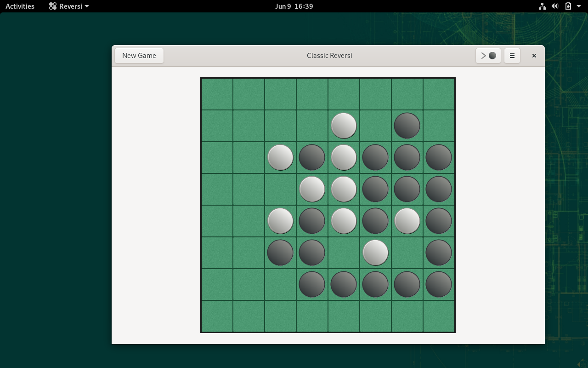The height and width of the screenshot is (368, 588).
Task: Expand the system menu arrow in top bar
Action: coord(578,6)
